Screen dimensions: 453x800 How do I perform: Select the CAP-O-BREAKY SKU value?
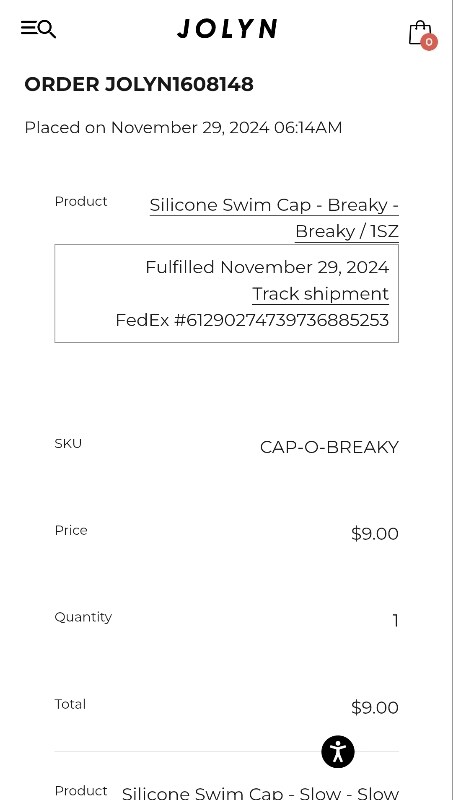click(x=329, y=447)
